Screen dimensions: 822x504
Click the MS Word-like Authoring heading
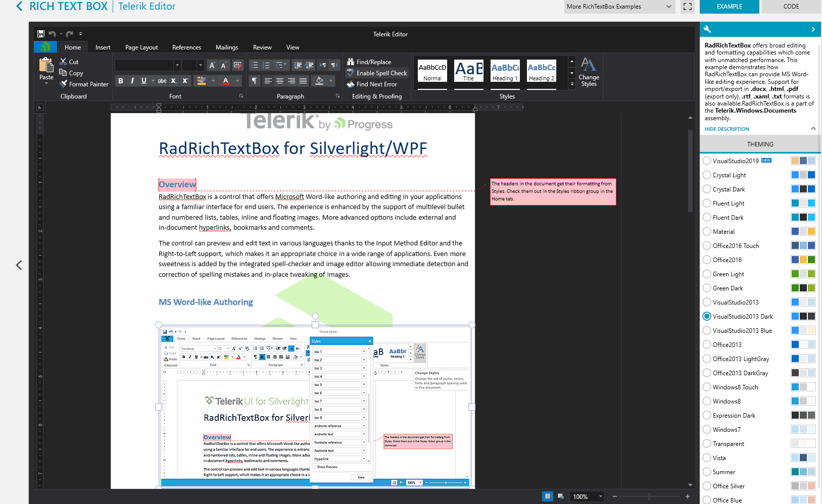[x=206, y=302]
